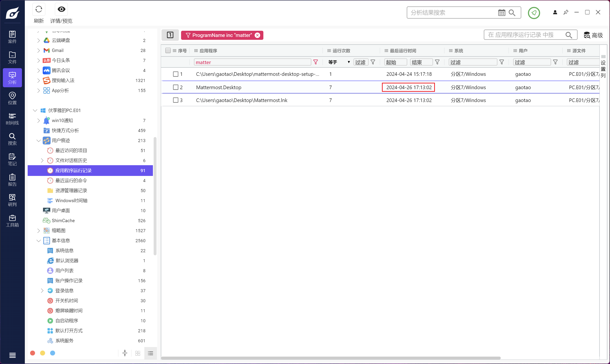Collapse the 用户痕迹 tree node
Viewport: 610px width, 364px height.
[x=38, y=141]
